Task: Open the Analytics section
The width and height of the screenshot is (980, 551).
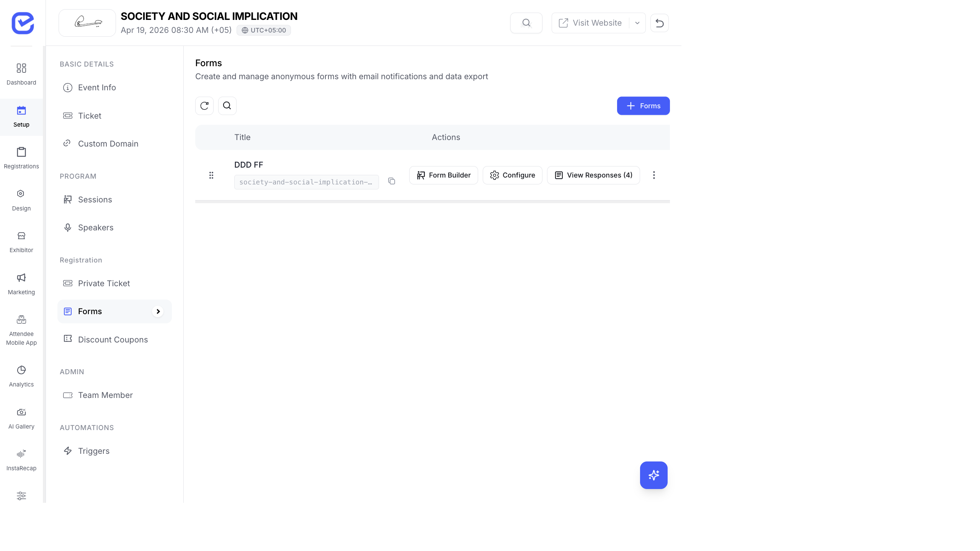Action: point(21,376)
